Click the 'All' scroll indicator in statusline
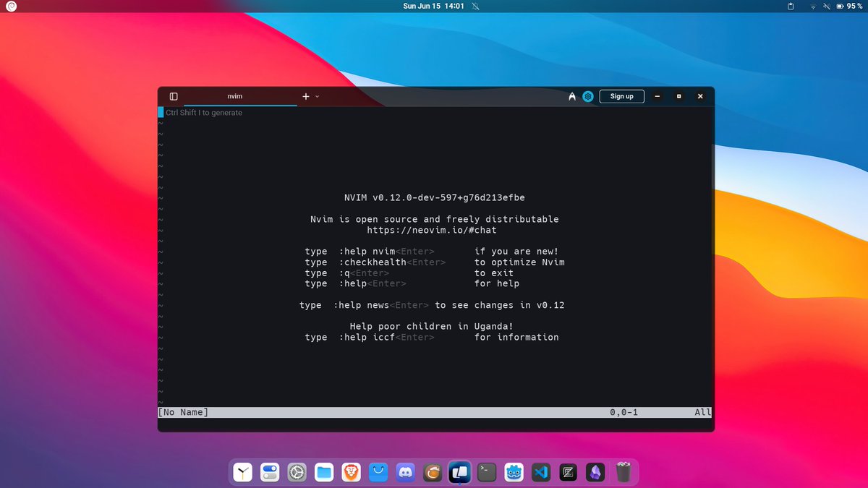 click(x=703, y=412)
